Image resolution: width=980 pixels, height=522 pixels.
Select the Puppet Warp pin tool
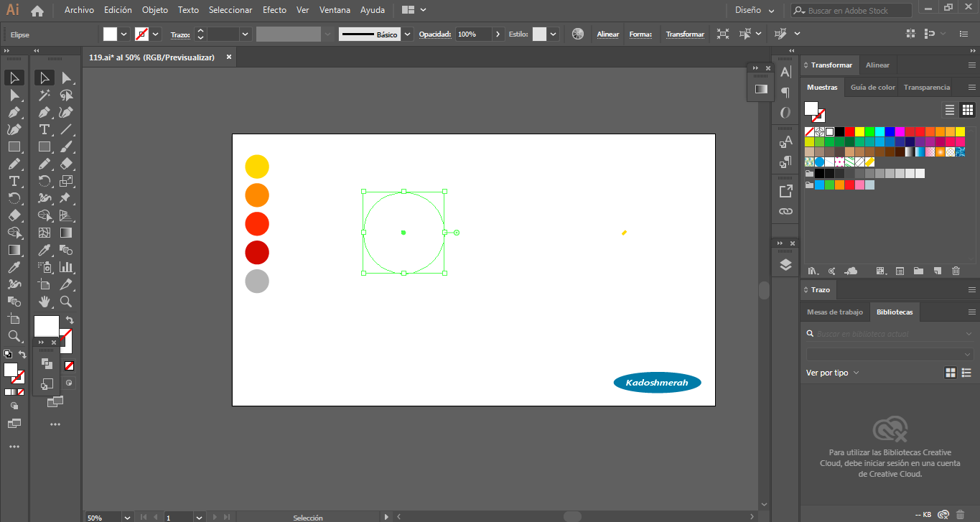[x=66, y=198]
